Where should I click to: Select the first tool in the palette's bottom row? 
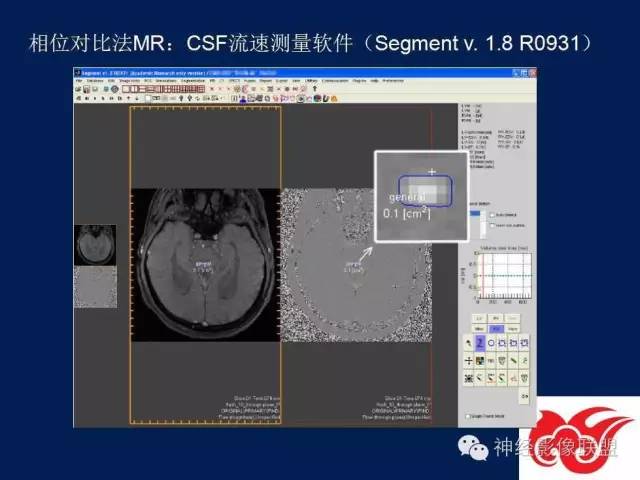(x=469, y=378)
